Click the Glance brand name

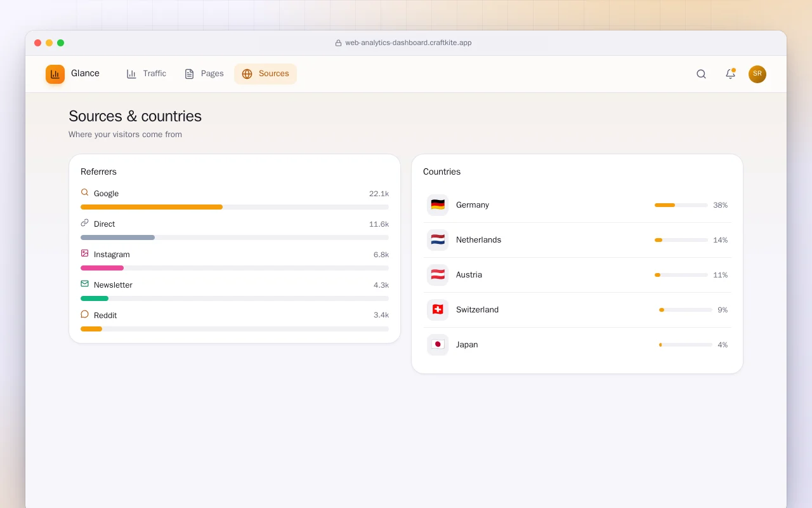tap(85, 73)
